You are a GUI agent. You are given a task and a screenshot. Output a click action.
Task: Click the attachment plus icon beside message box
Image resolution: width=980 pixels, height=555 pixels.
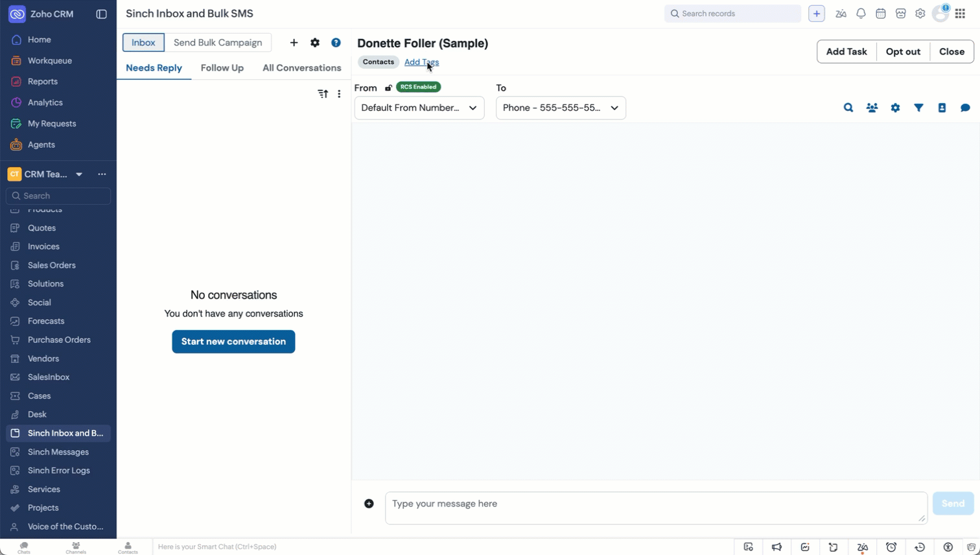click(x=369, y=504)
